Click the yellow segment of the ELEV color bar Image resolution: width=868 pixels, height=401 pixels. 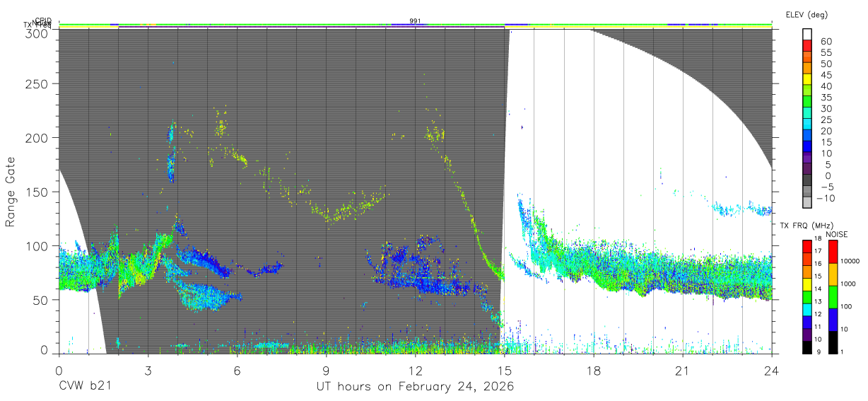pos(807,79)
